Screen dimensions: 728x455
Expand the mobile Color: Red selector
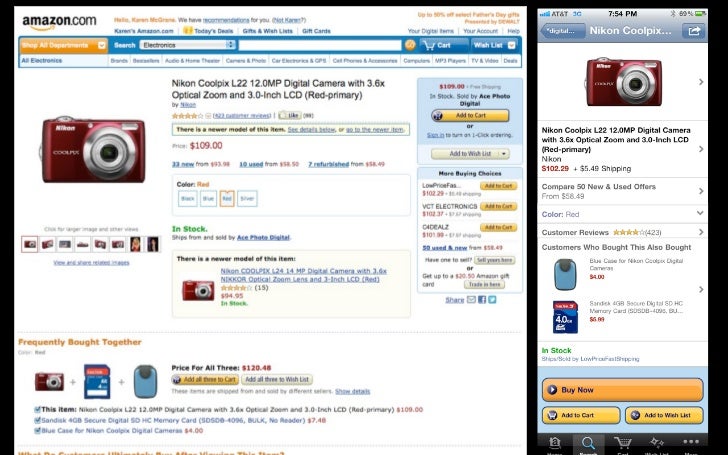(x=622, y=214)
